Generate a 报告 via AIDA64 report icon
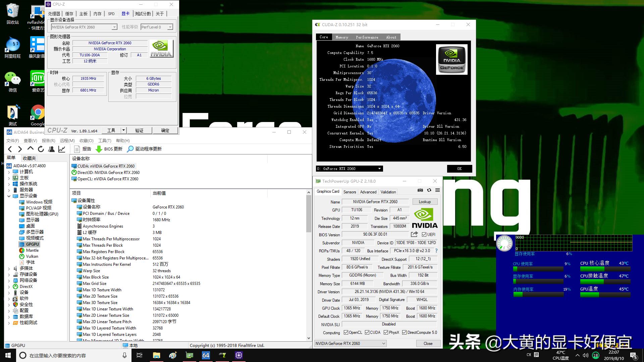The width and height of the screenshot is (644, 362). click(x=83, y=149)
